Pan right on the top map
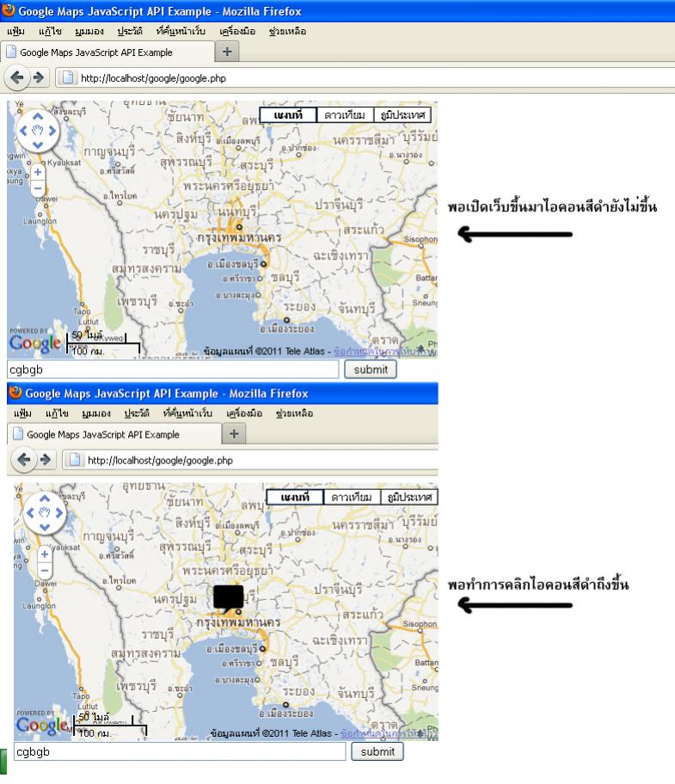This screenshot has width=675, height=784. pyautogui.click(x=52, y=131)
